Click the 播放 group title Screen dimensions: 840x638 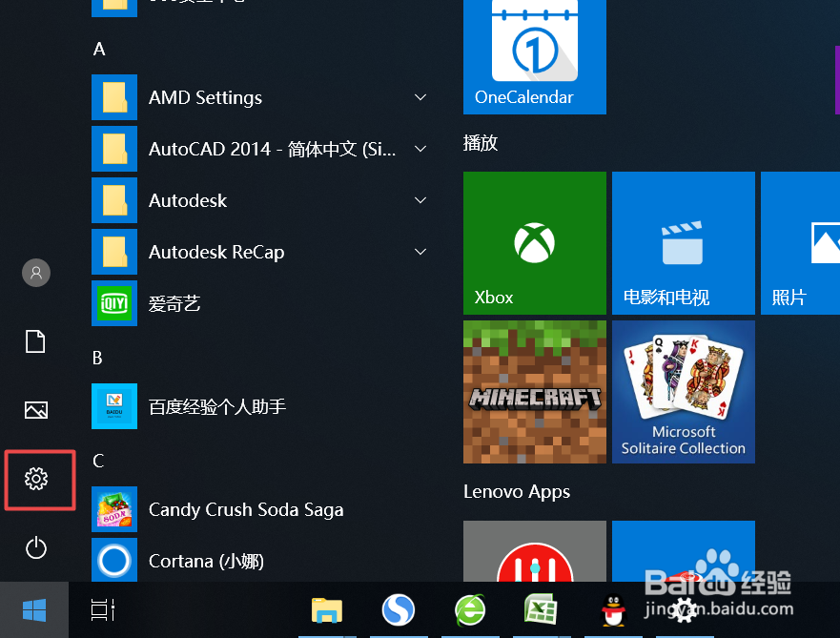tap(481, 143)
